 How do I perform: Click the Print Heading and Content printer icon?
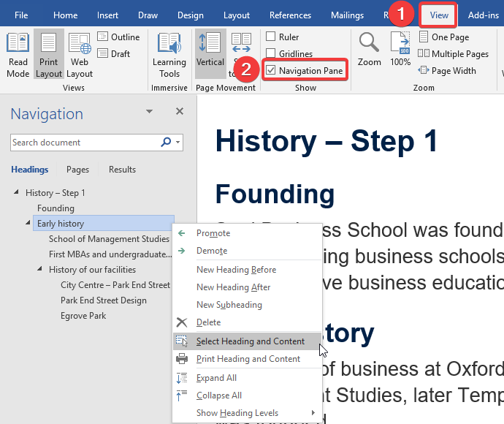click(182, 358)
